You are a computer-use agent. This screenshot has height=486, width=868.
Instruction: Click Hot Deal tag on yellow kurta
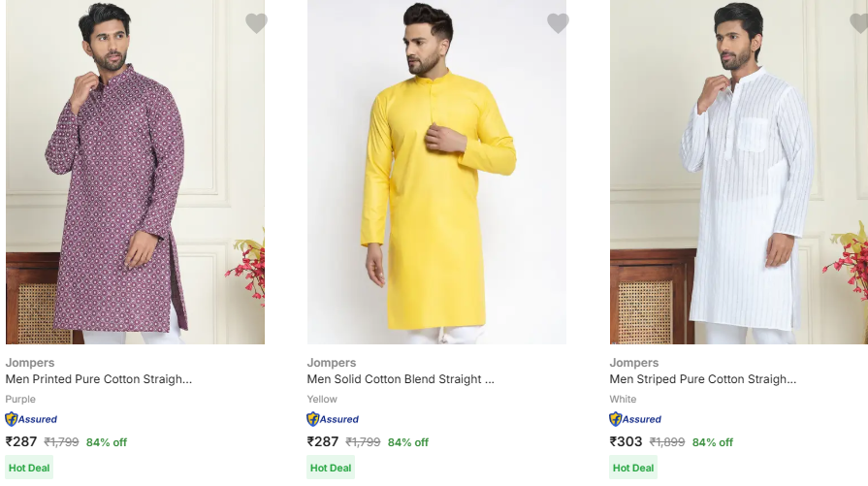click(x=332, y=468)
